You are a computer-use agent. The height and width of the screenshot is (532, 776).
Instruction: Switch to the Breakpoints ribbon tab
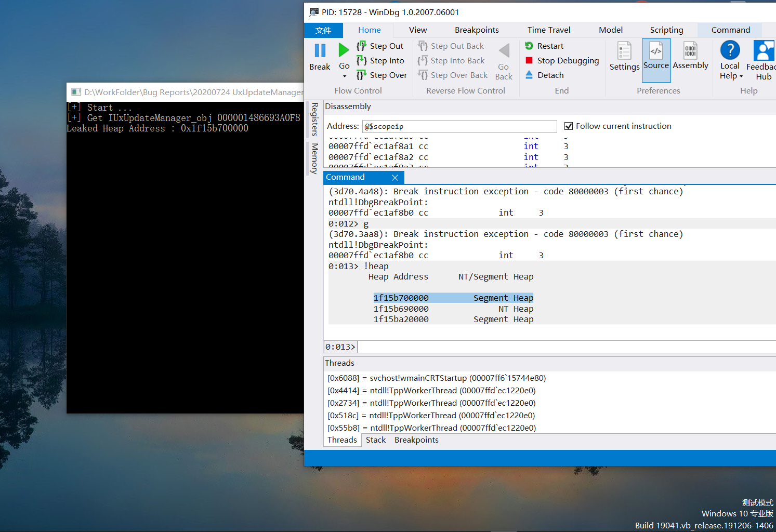[477, 30]
